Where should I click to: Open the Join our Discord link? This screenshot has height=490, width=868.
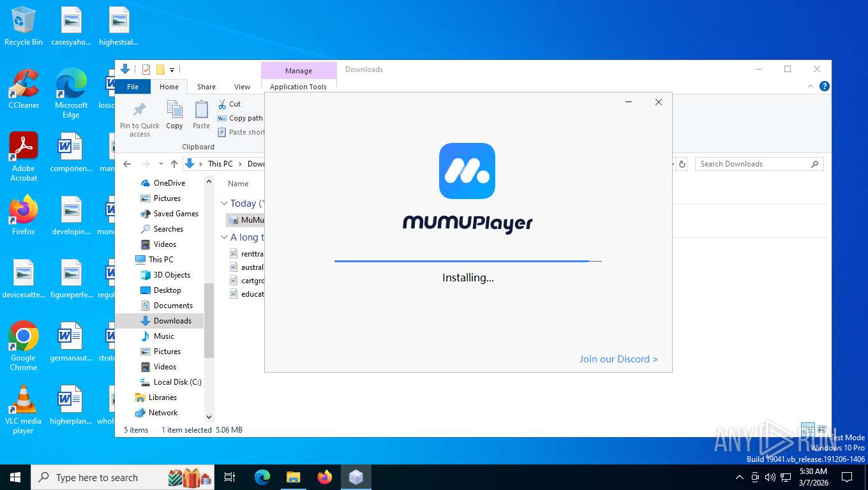[x=618, y=359]
